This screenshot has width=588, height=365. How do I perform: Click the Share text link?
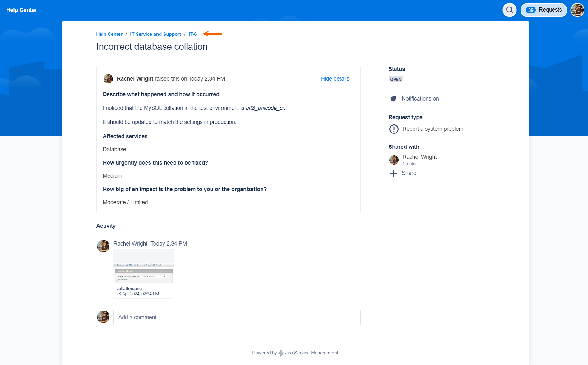[x=409, y=173]
